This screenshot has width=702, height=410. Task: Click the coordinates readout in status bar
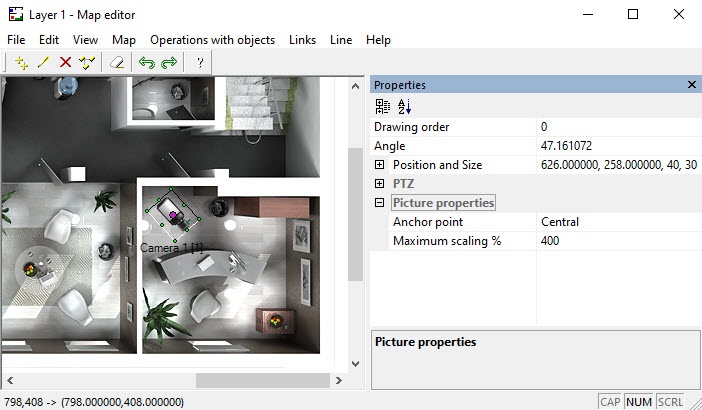click(94, 402)
